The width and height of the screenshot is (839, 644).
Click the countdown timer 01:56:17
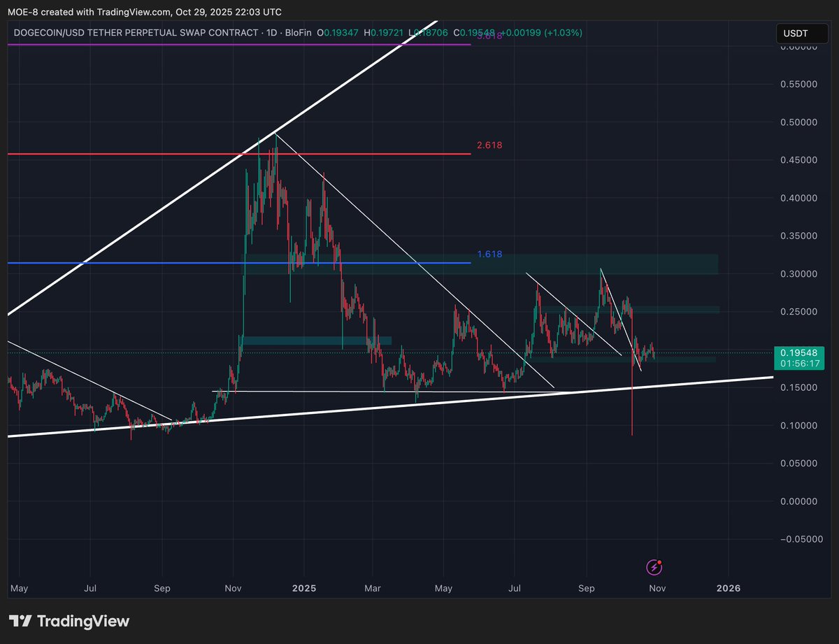pos(801,364)
